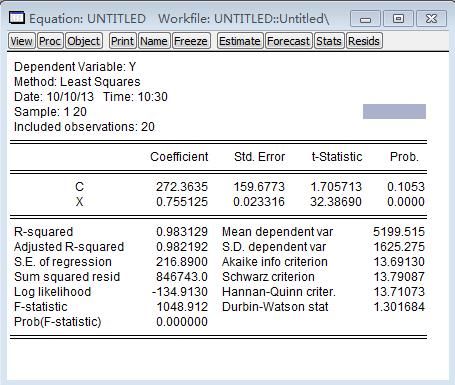Click the t-Statistic column header

[x=337, y=157]
